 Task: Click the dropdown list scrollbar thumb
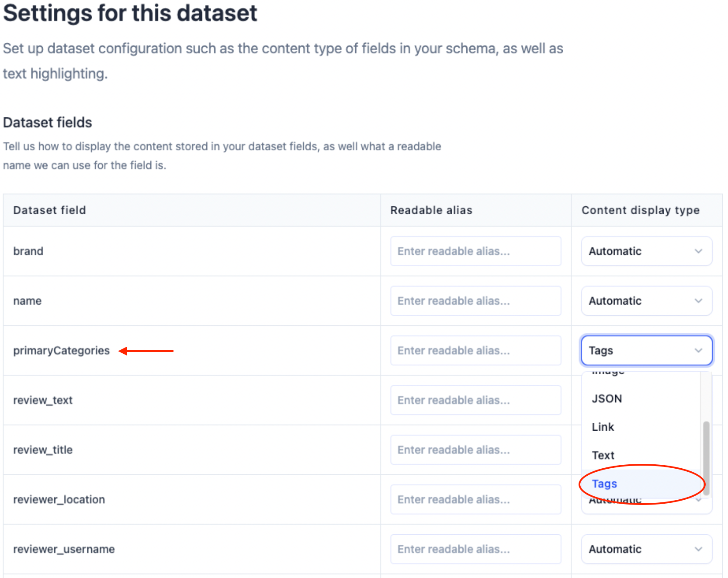click(x=706, y=457)
